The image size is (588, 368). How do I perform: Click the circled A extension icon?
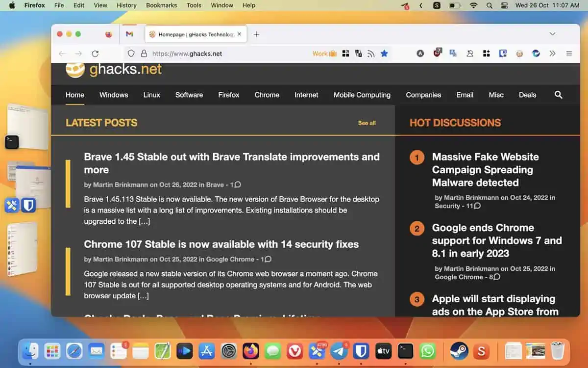click(420, 53)
